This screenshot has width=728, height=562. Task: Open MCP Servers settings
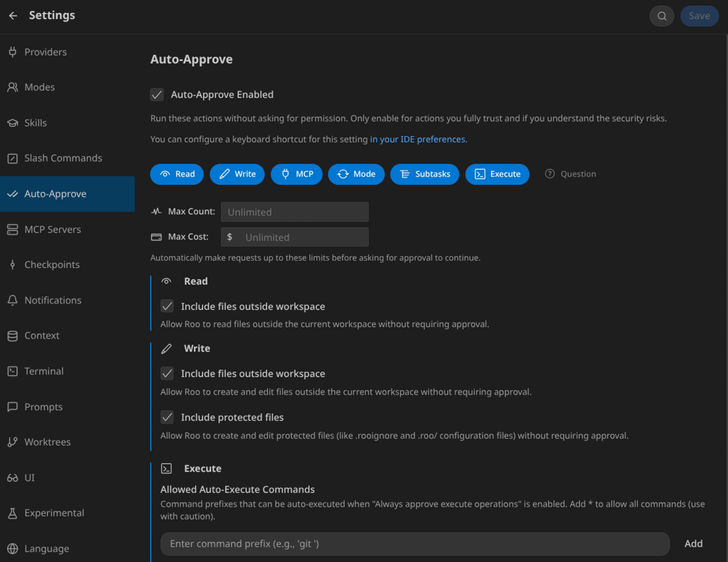coord(67,229)
